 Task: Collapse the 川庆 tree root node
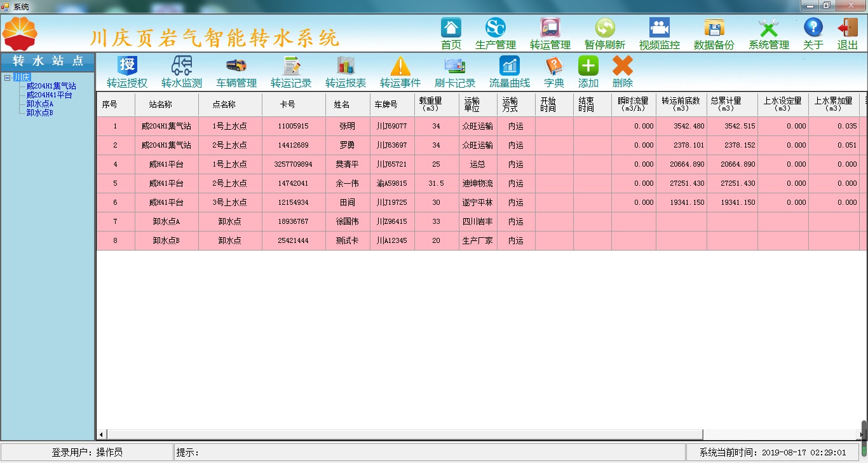coord(7,78)
